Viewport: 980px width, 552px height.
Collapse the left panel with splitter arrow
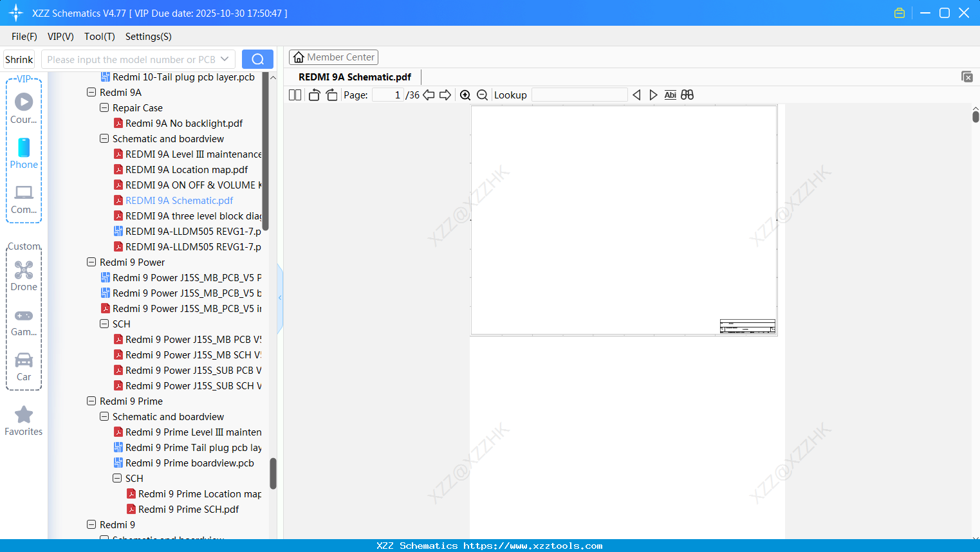(x=280, y=298)
